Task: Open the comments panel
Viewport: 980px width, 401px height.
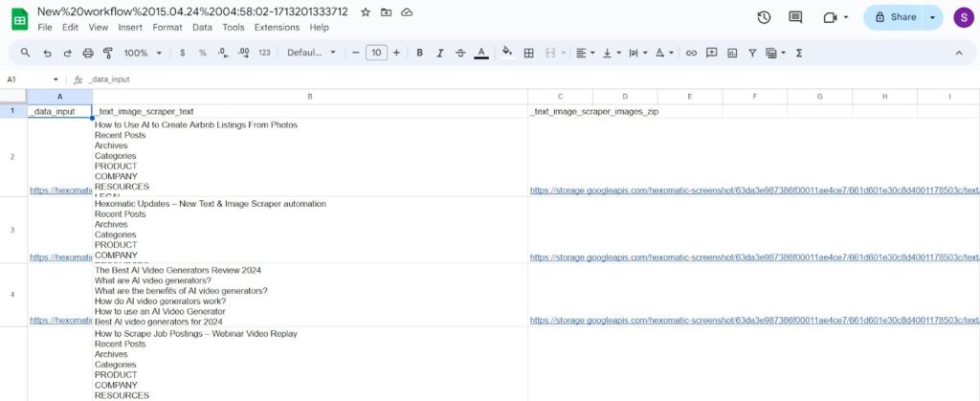Action: 795,17
